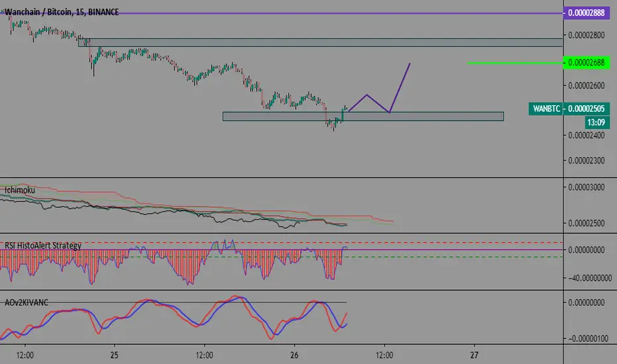
Task: Click the 0.00003000 Ichimoku axis value
Action: (587, 187)
